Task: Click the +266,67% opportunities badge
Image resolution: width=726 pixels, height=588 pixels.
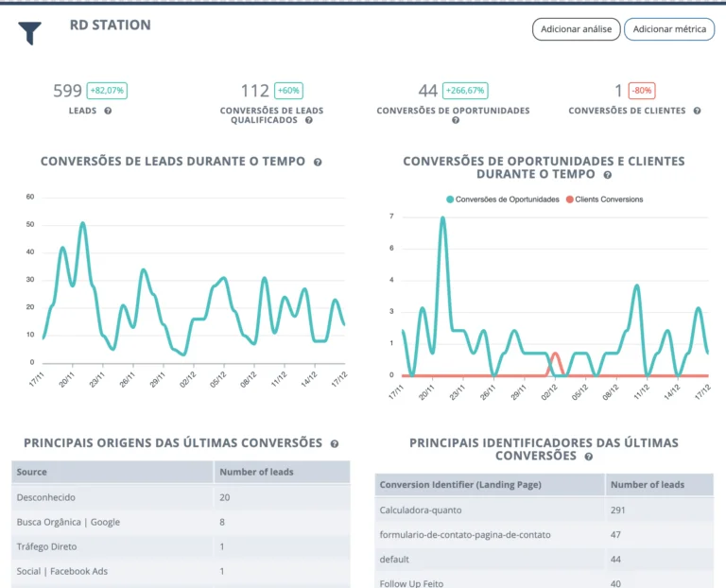Action: click(465, 91)
